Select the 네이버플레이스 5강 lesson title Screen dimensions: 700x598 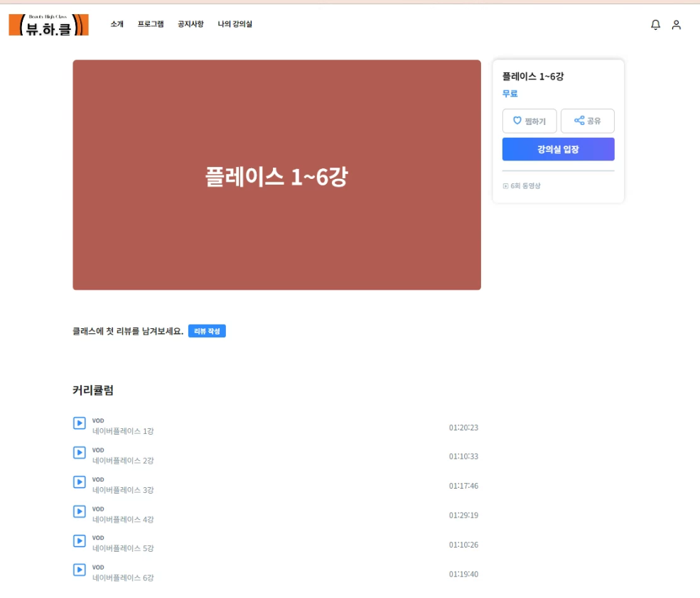[x=123, y=548]
